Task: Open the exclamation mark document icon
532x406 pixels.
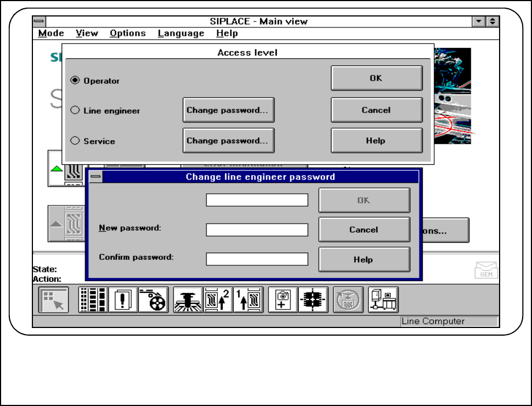Action: [x=123, y=300]
